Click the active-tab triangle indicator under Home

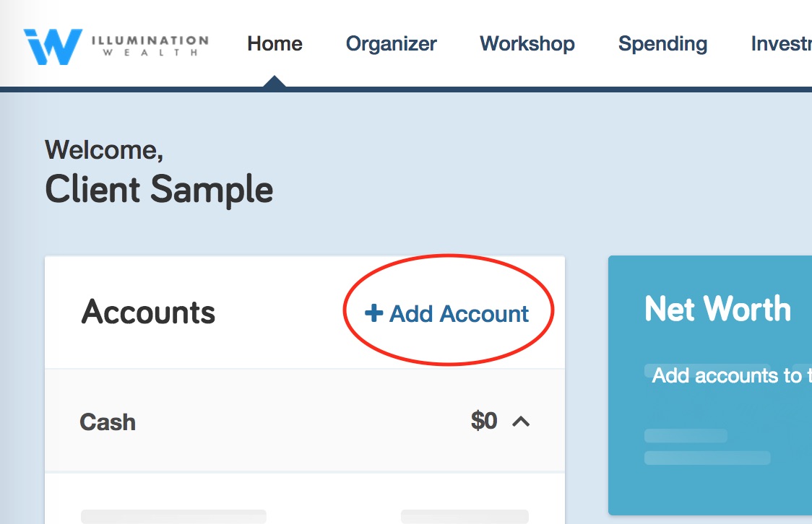point(275,82)
